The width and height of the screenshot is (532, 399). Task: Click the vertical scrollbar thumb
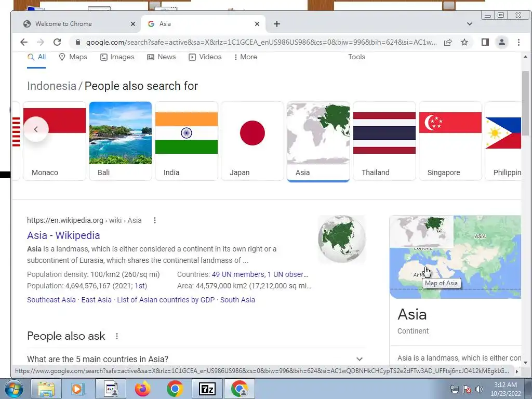click(x=525, y=103)
